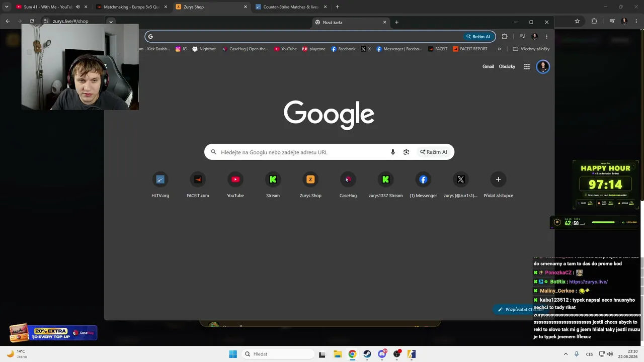Screen dimensions: 644x362
Task: Search by image with Google Lens icon
Action: (x=406, y=152)
